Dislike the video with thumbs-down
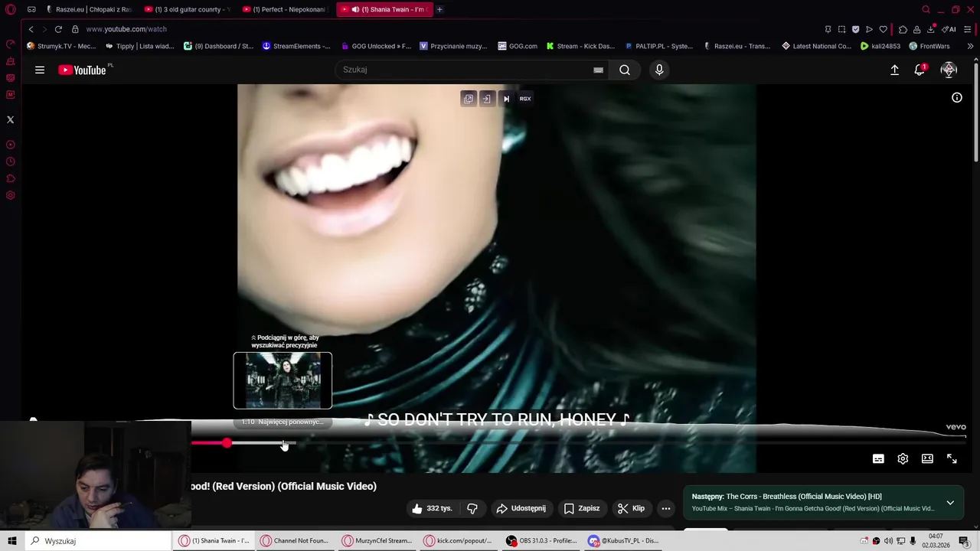The image size is (980, 551). pyautogui.click(x=472, y=508)
